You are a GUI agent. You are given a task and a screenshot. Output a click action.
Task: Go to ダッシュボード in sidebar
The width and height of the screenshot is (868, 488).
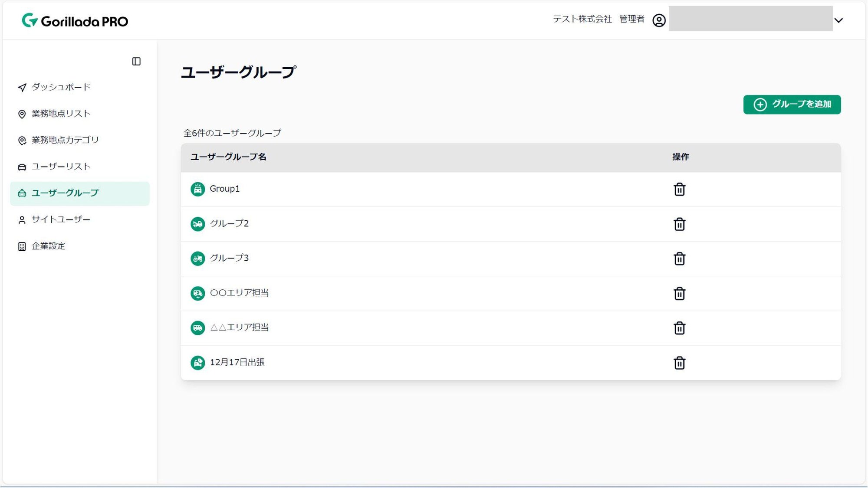(79, 87)
